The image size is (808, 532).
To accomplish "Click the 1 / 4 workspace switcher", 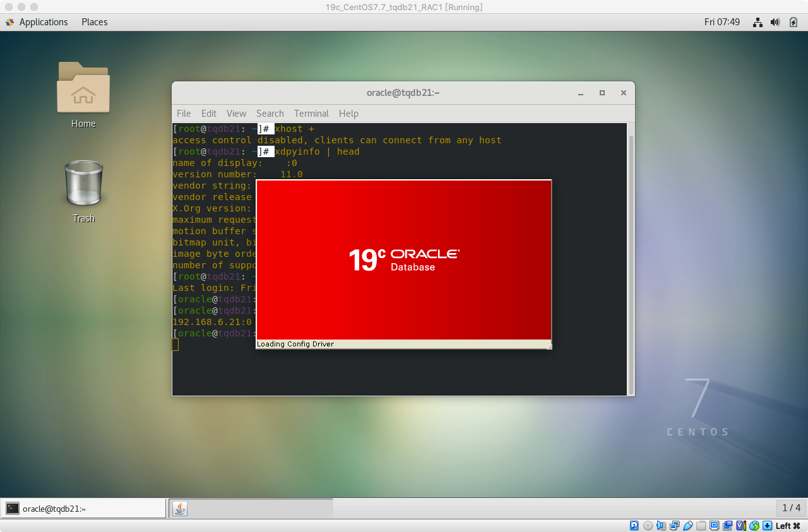I will tap(791, 508).
